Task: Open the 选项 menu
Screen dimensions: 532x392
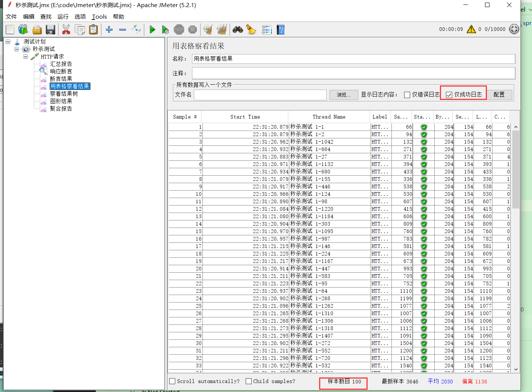Action: [80, 16]
